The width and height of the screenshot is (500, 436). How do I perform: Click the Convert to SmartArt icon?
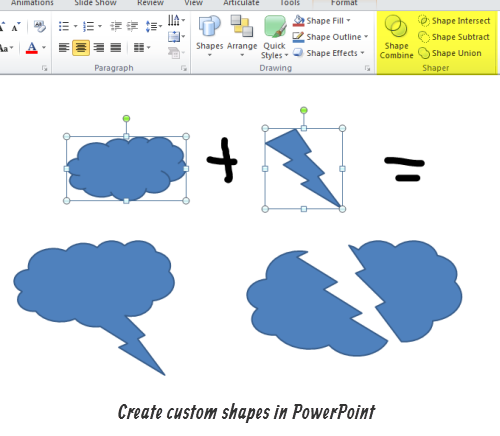(174, 53)
